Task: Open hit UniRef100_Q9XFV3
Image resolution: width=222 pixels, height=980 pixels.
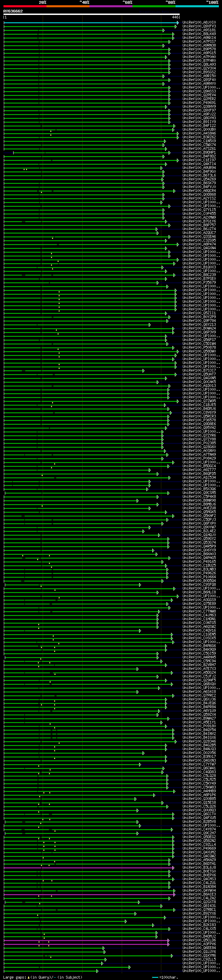Action: (199, 26)
